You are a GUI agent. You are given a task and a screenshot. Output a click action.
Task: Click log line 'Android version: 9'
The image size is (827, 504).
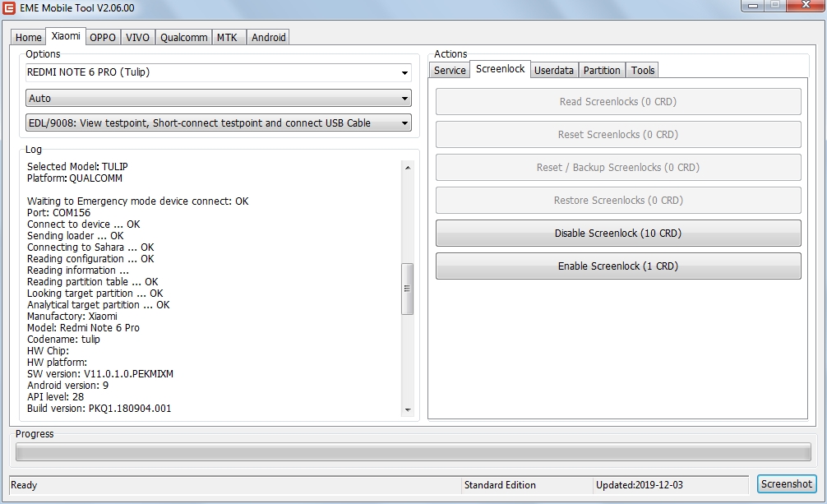coord(68,386)
